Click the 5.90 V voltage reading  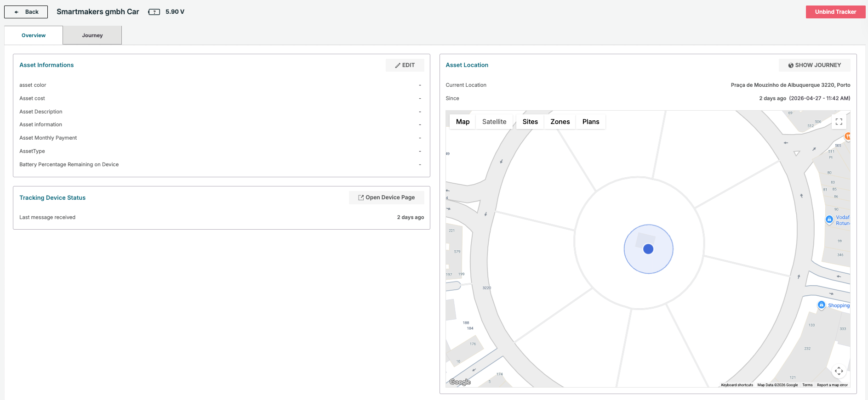click(x=175, y=12)
